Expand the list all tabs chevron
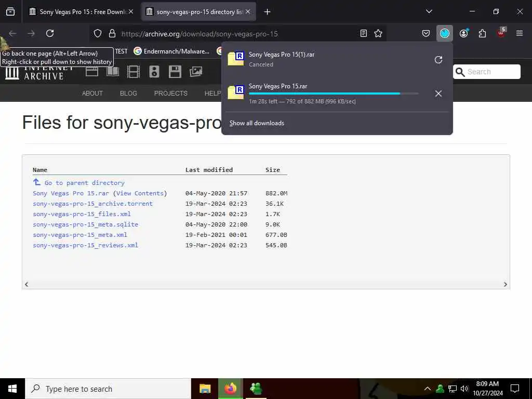 point(429,11)
